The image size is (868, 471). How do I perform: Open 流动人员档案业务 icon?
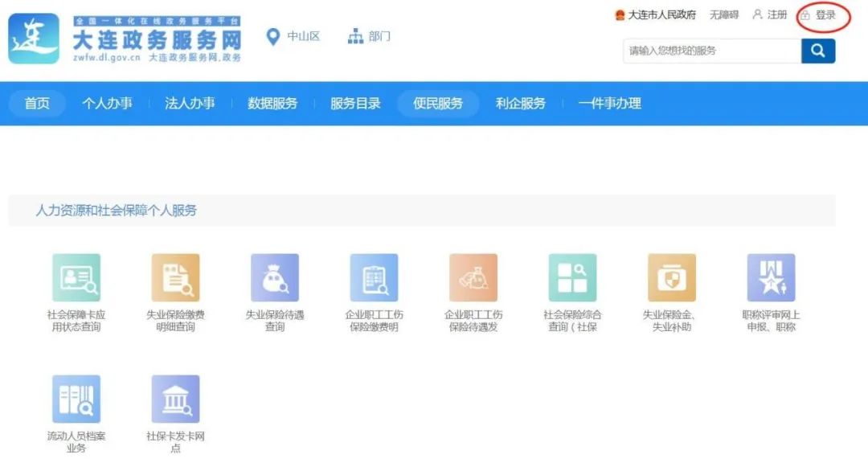click(76, 399)
